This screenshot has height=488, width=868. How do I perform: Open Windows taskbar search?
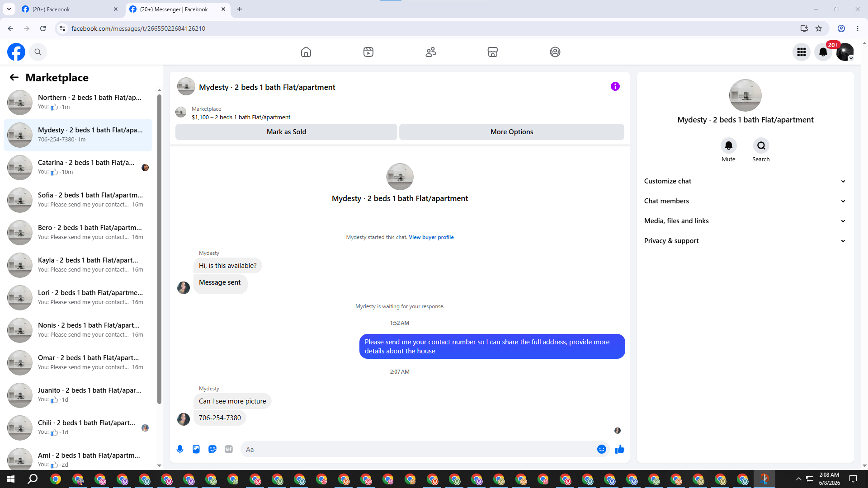(x=33, y=479)
